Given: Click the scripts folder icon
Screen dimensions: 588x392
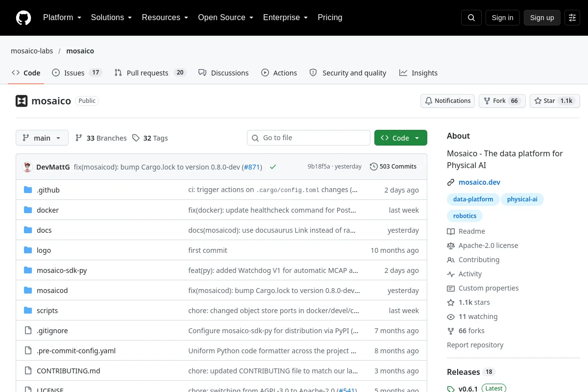Looking at the screenshot, I should pos(28,311).
